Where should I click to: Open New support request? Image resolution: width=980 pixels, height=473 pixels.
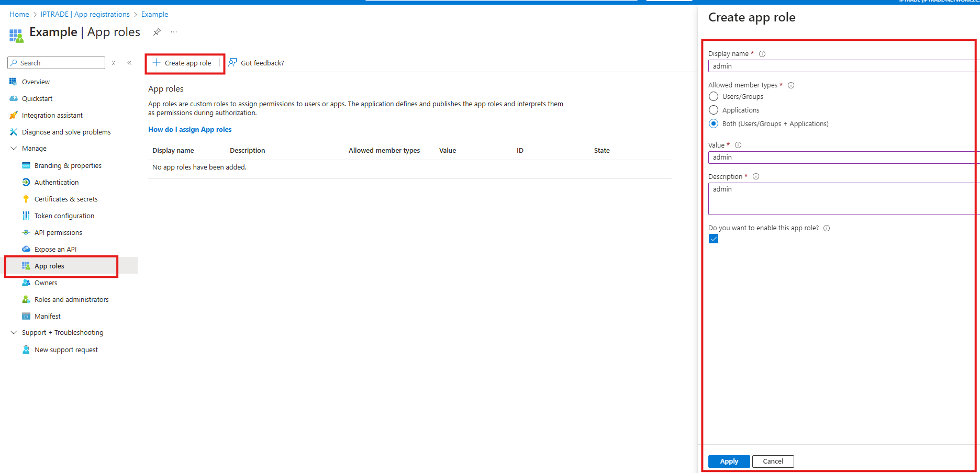[x=66, y=350]
